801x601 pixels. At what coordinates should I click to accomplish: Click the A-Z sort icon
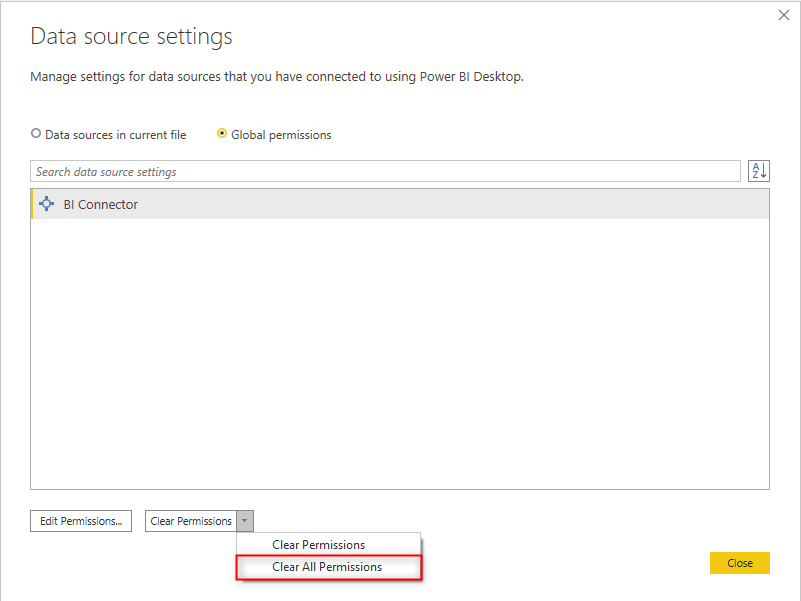coord(759,171)
